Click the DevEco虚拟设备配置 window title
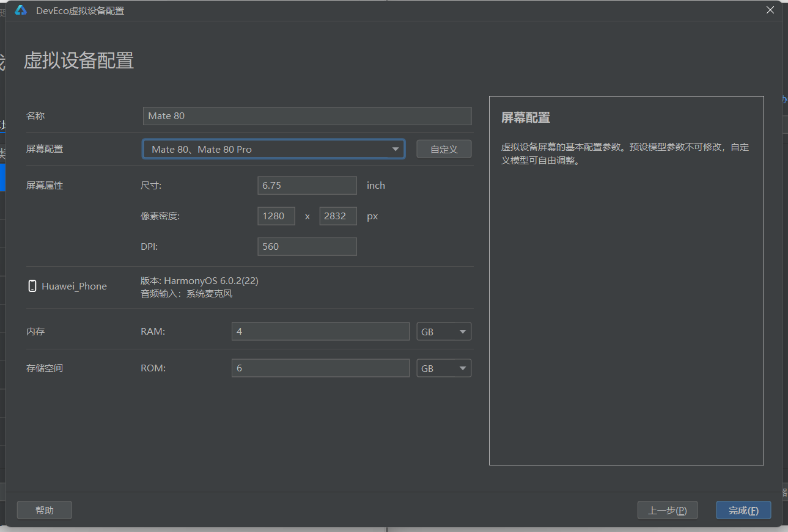 [x=80, y=10]
